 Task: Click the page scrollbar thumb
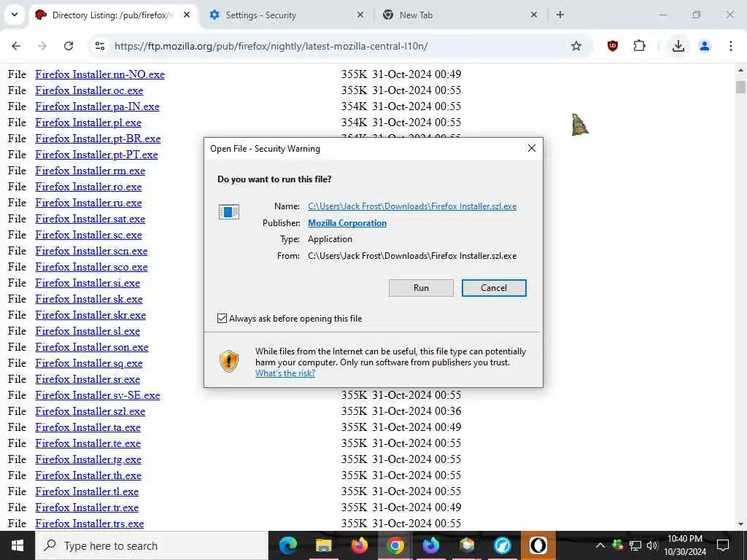pos(740,87)
